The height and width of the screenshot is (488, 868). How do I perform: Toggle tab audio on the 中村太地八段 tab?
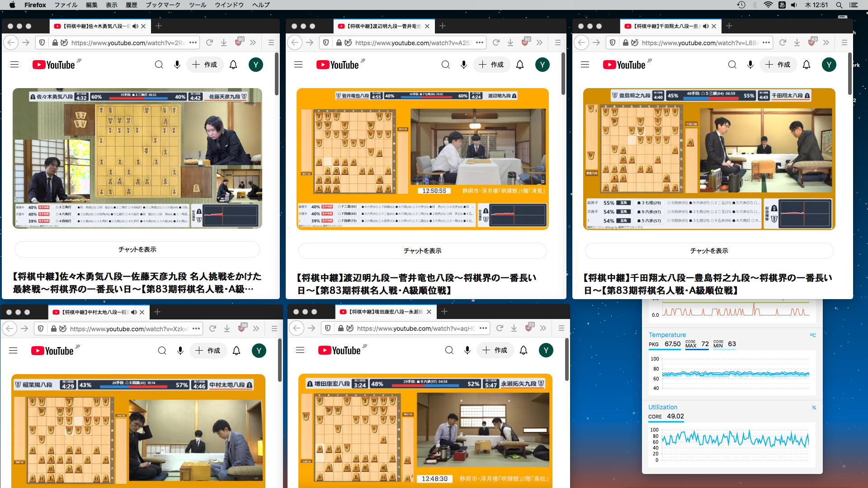(134, 312)
